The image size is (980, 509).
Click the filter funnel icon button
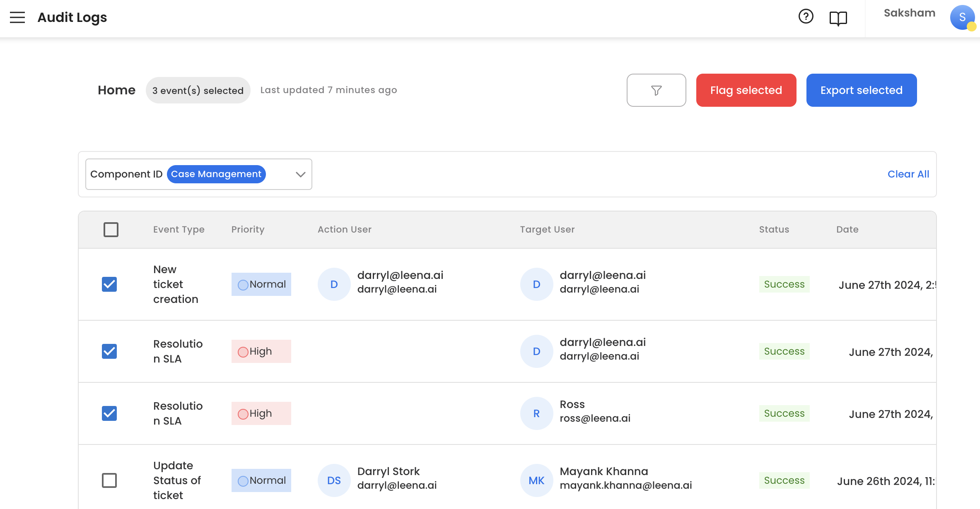click(x=656, y=90)
